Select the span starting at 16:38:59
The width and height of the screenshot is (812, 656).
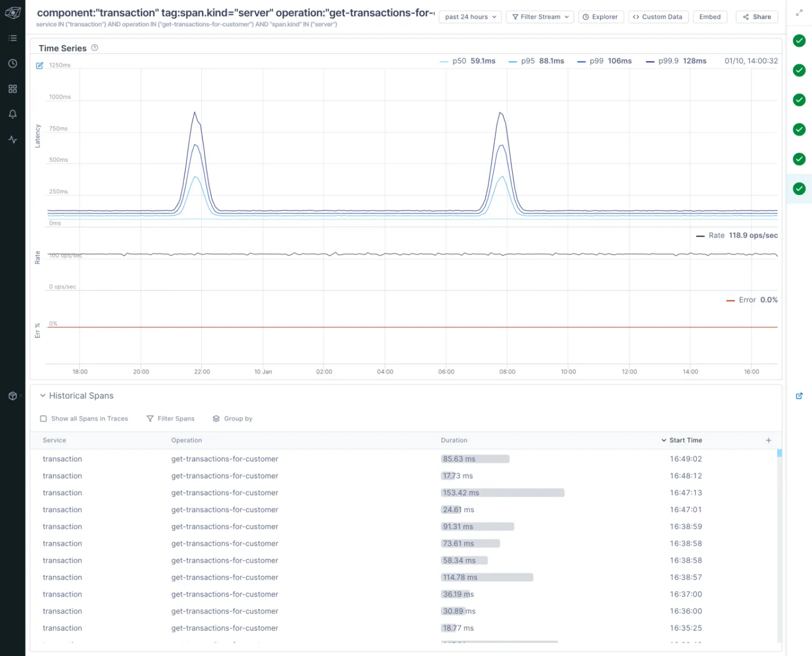point(404,527)
